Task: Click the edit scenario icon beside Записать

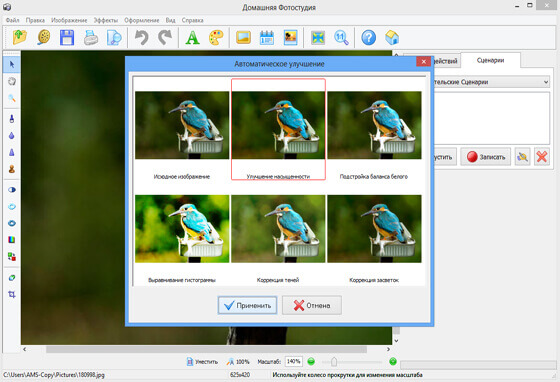Action: click(x=522, y=156)
